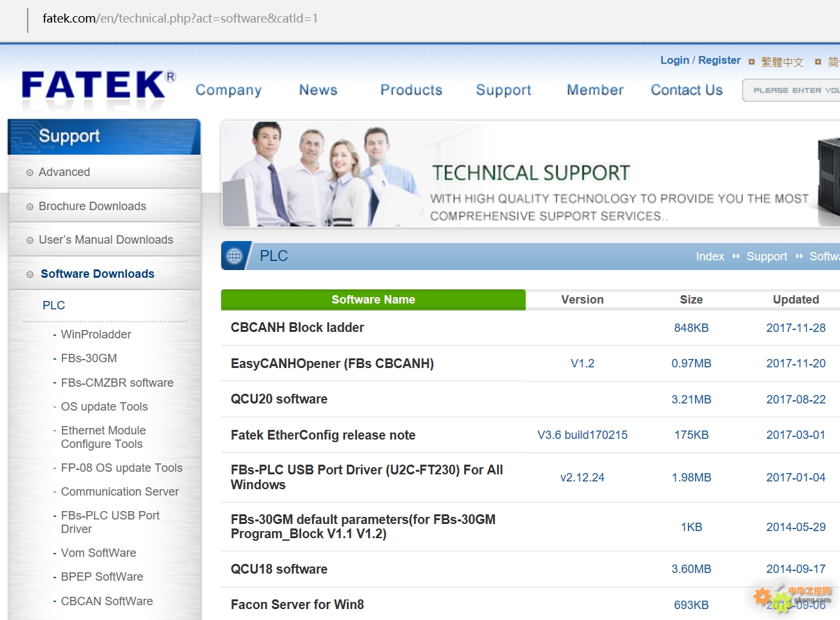This screenshot has width=840, height=620.
Task: Click the globe icon beside PLC heading
Action: pos(234,256)
